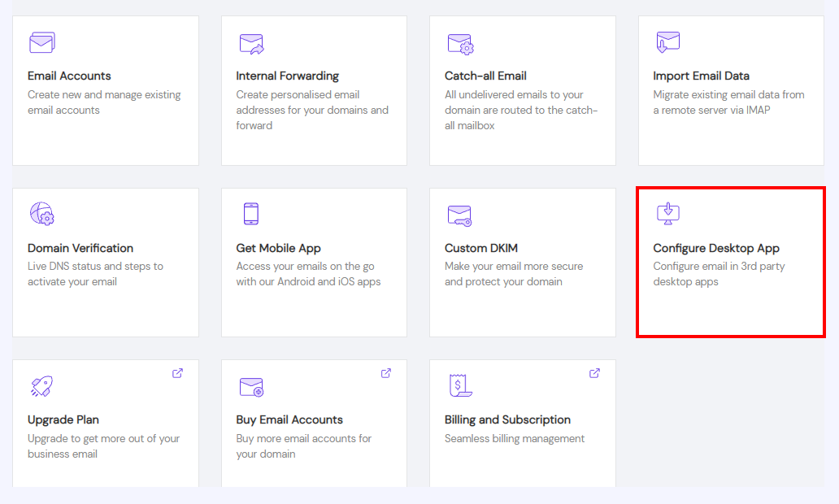Screen dimensions: 839x504
Task: Click "Upgrade to get more out of" description
Action: tap(103, 446)
